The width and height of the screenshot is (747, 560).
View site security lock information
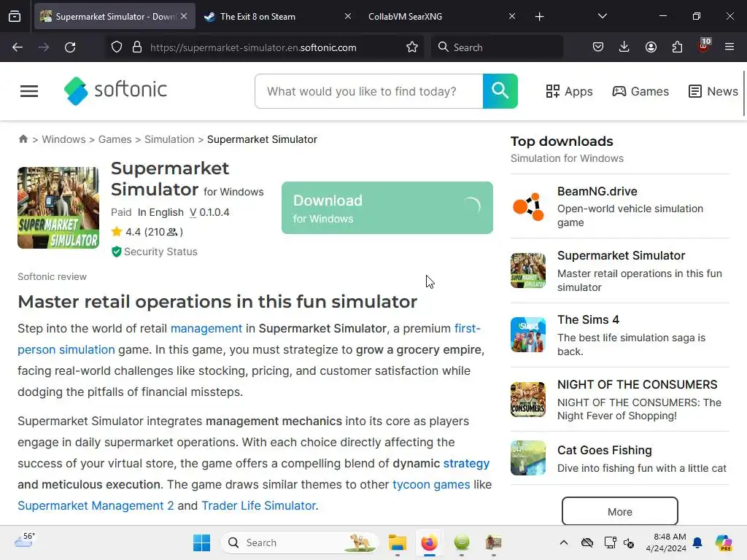[137, 47]
